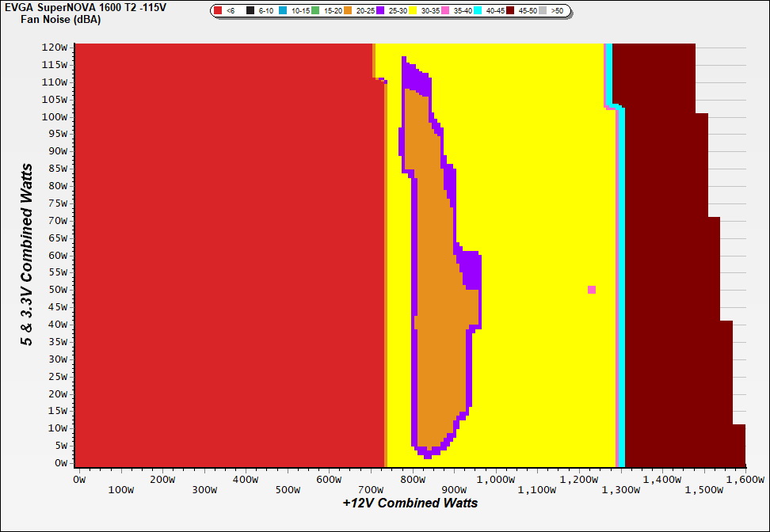
Task: Select the green 15-20 legend swatch
Action: (x=316, y=11)
